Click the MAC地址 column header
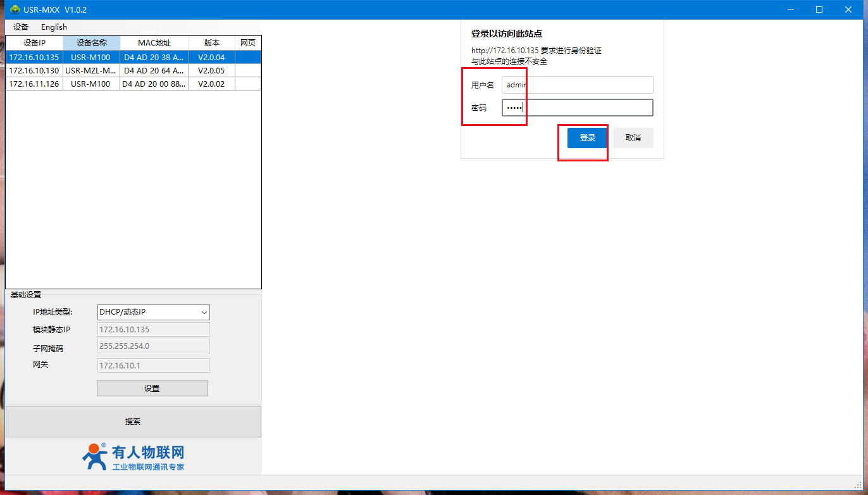The image size is (868, 495). (x=154, y=43)
